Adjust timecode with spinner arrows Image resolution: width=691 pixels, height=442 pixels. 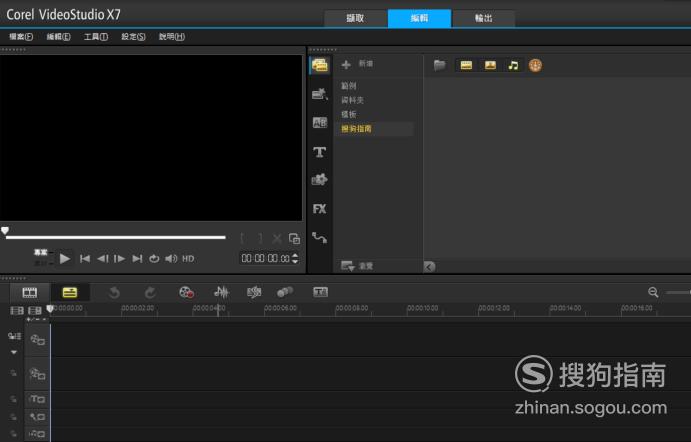pyautogui.click(x=295, y=259)
